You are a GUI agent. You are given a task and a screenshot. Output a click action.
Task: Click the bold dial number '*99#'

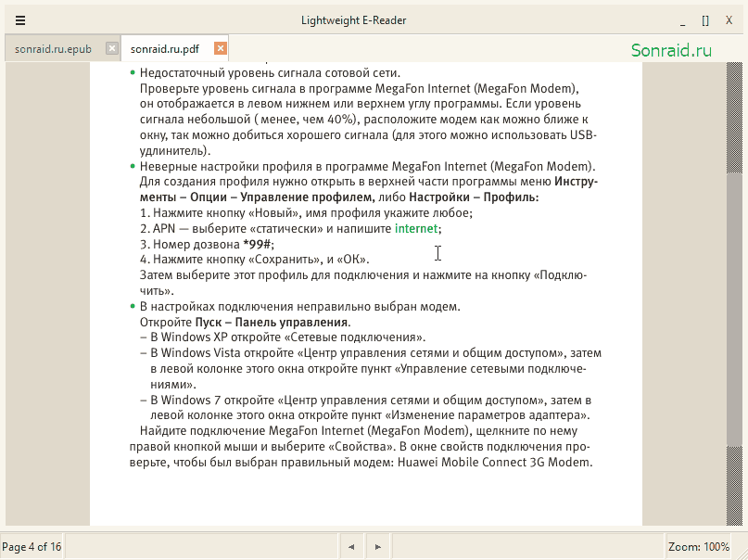257,244
